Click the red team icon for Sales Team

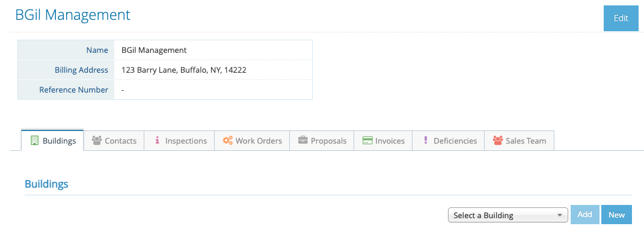(498, 141)
